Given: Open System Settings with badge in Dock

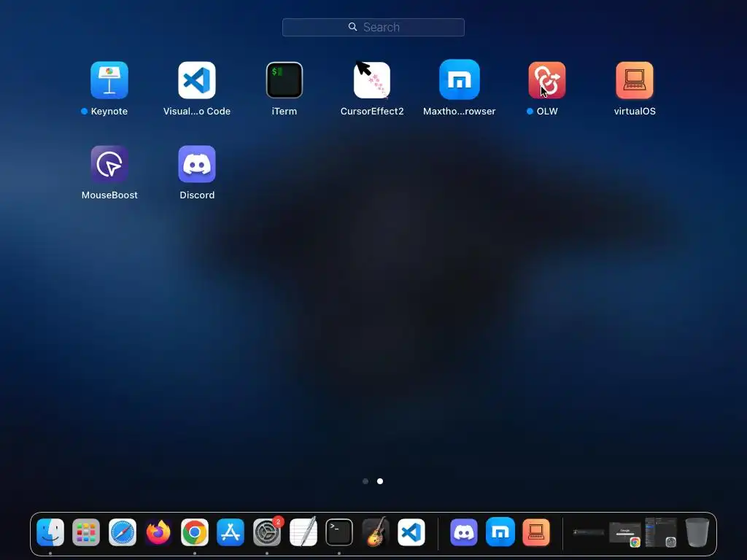Looking at the screenshot, I should tap(267, 532).
